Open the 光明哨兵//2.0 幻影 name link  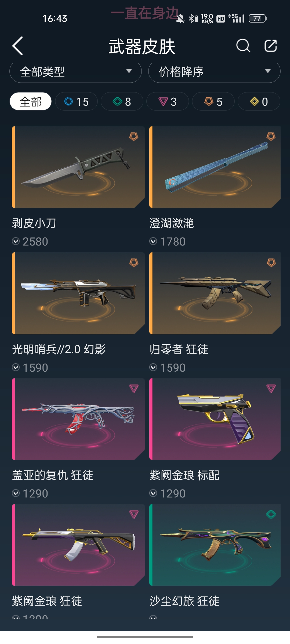59,349
